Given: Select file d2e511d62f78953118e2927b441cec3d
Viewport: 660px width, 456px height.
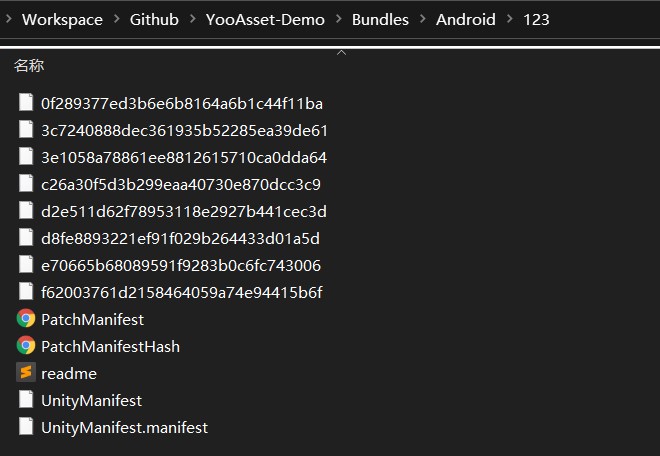Looking at the screenshot, I should 184,211.
